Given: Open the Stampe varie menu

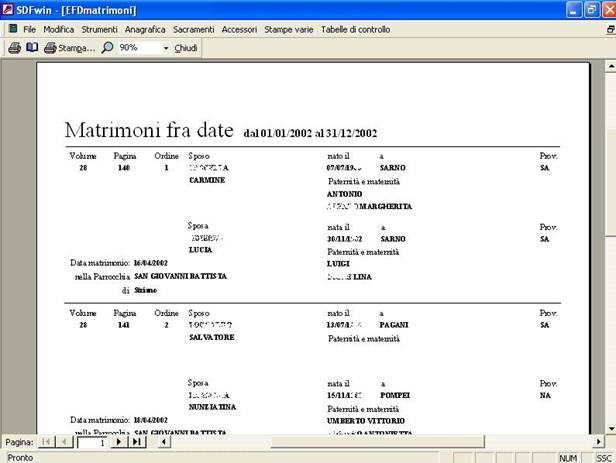Looking at the screenshot, I should 289,29.
